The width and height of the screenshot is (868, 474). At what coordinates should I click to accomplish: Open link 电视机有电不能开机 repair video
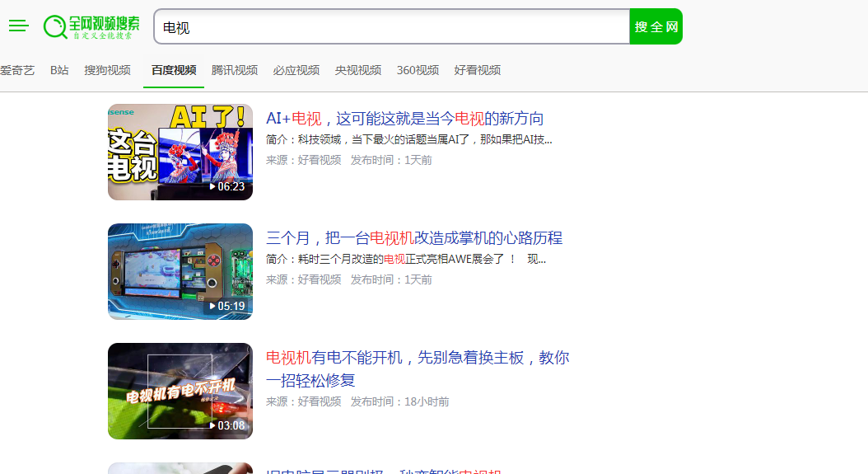pos(418,369)
